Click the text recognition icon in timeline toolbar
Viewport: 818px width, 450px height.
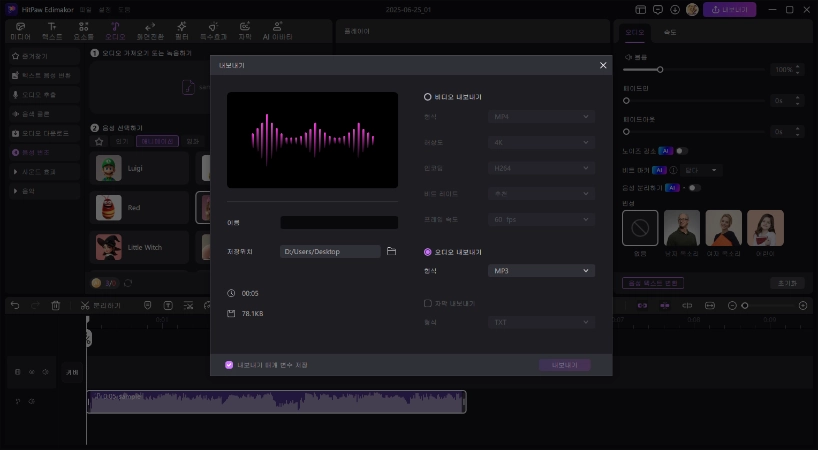click(168, 306)
